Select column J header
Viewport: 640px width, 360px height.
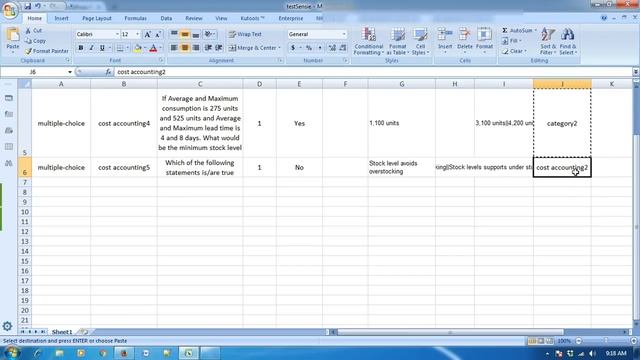(562, 84)
